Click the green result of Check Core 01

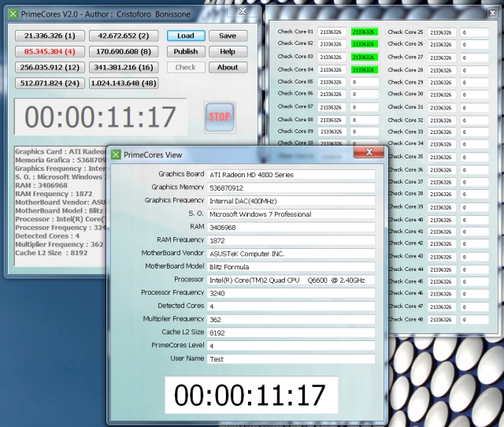click(364, 32)
